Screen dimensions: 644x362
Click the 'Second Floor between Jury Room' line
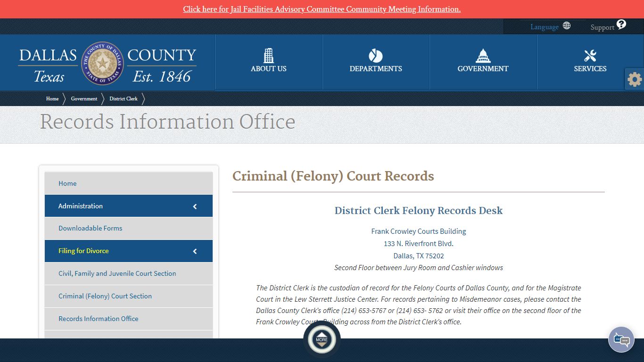click(419, 268)
